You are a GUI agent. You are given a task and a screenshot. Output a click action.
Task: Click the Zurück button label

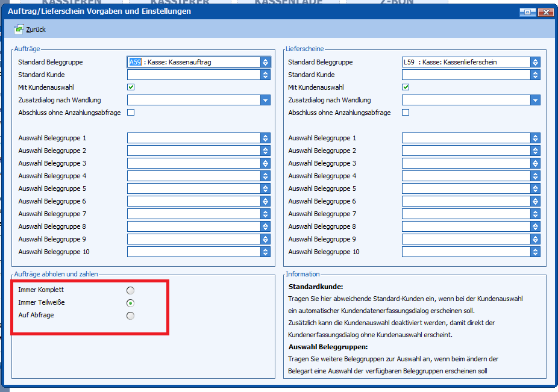pyautogui.click(x=36, y=30)
